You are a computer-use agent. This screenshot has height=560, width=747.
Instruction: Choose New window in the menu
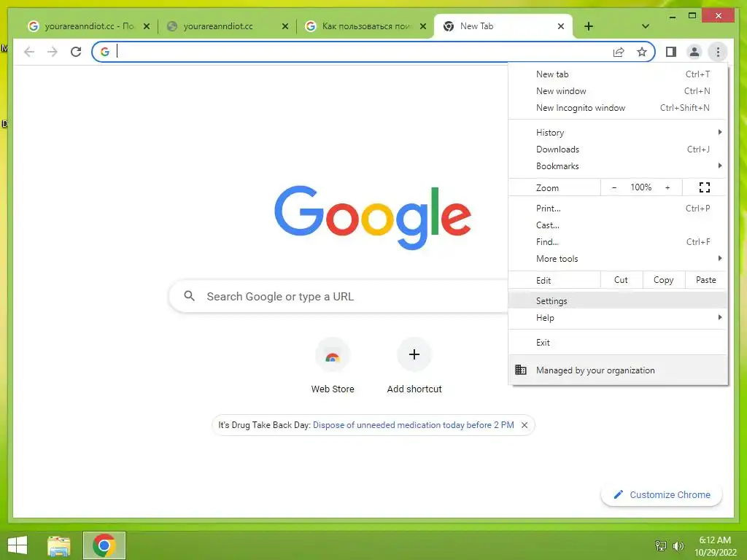pos(617,91)
